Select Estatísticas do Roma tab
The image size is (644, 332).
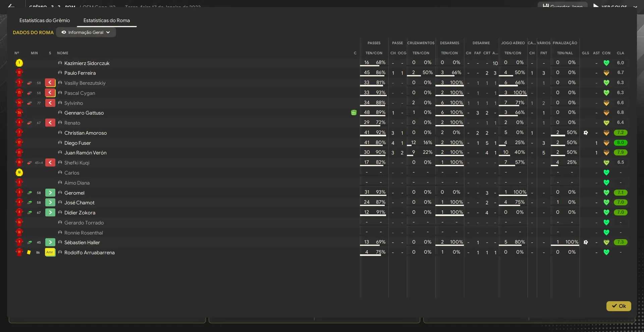107,20
